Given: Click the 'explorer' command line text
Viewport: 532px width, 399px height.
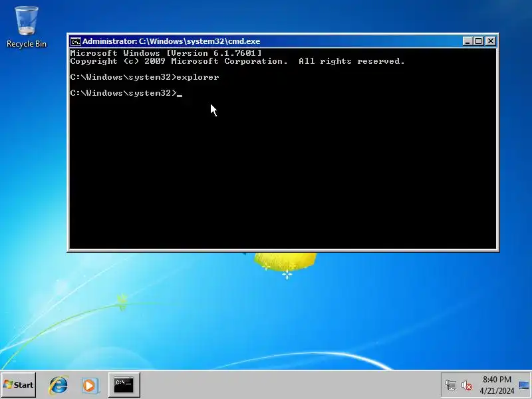Looking at the screenshot, I should (x=198, y=77).
